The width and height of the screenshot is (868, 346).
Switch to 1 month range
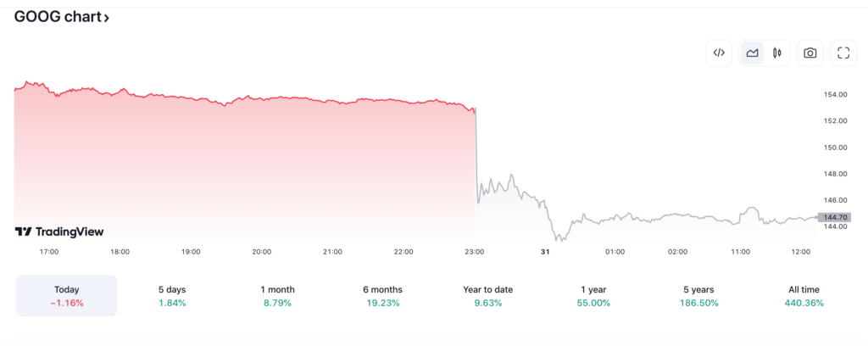click(x=277, y=296)
